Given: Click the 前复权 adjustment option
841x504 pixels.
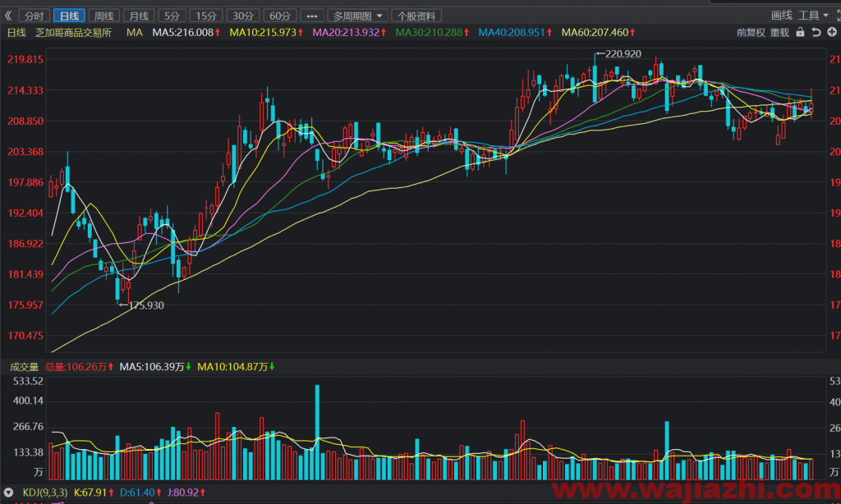Looking at the screenshot, I should click(751, 32).
